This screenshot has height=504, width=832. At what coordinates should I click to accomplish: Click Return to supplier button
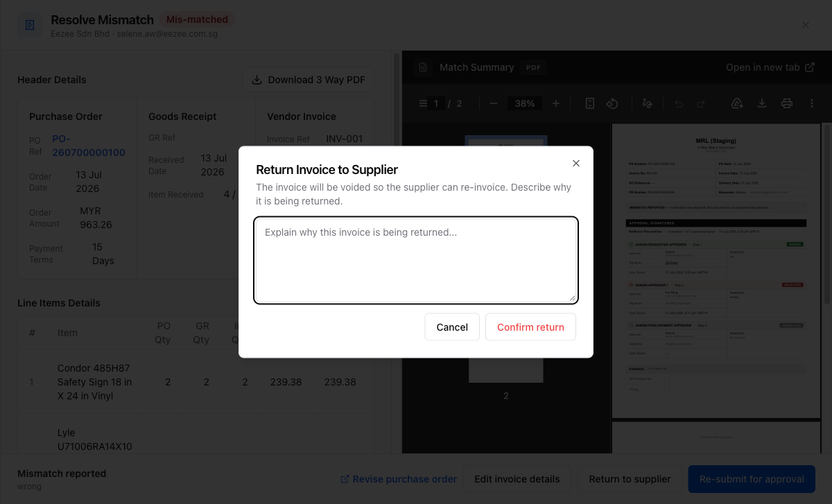tap(630, 479)
